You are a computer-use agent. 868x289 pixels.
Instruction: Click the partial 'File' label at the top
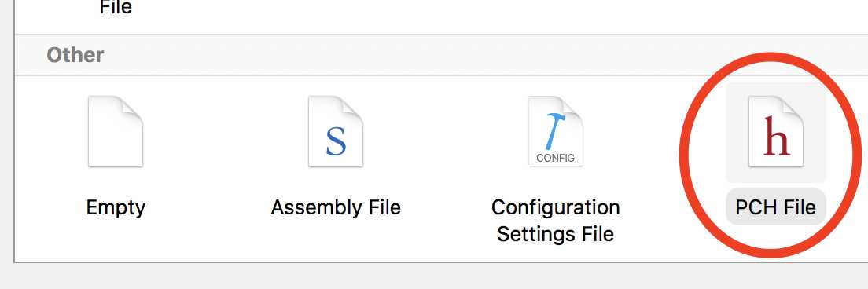point(116,8)
